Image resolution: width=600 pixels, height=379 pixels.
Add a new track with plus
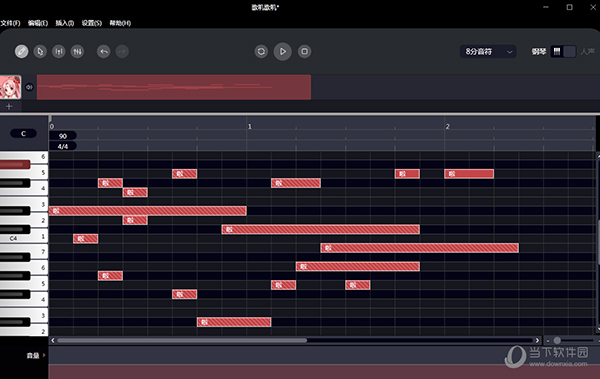tap(9, 106)
